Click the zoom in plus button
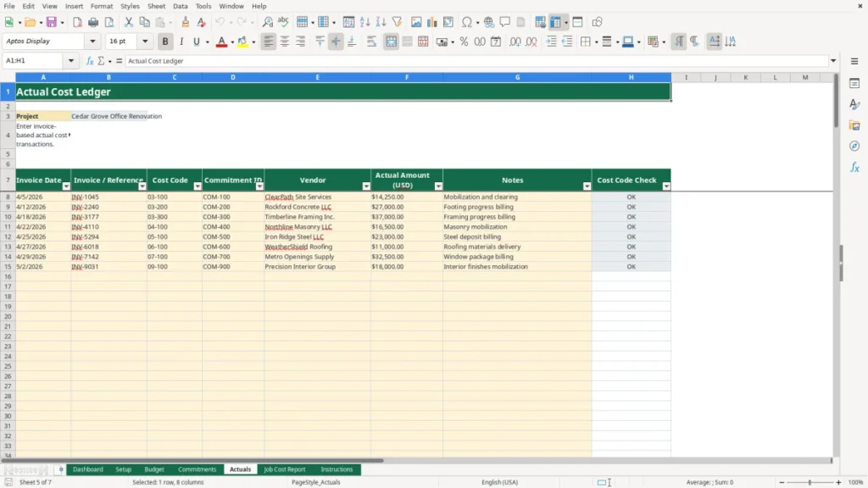 pos(838,482)
